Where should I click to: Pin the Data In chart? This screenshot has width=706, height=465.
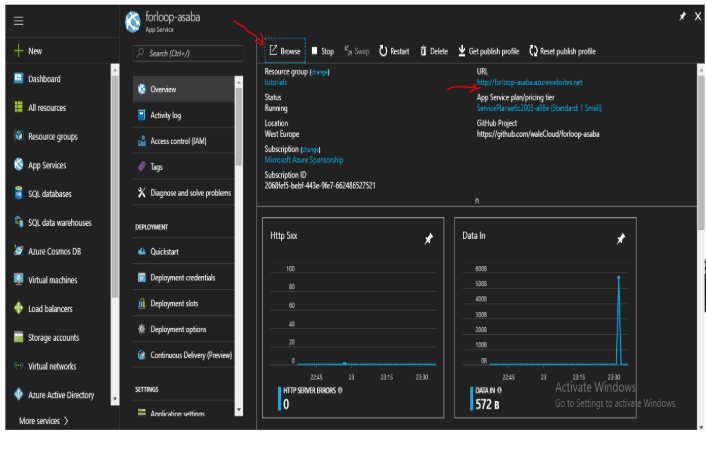[621, 239]
